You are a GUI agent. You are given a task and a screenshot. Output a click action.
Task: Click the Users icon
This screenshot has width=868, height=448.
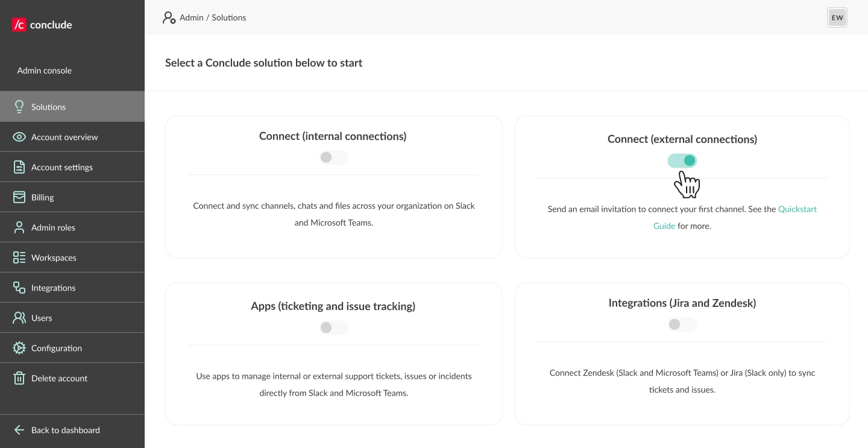[x=19, y=318]
